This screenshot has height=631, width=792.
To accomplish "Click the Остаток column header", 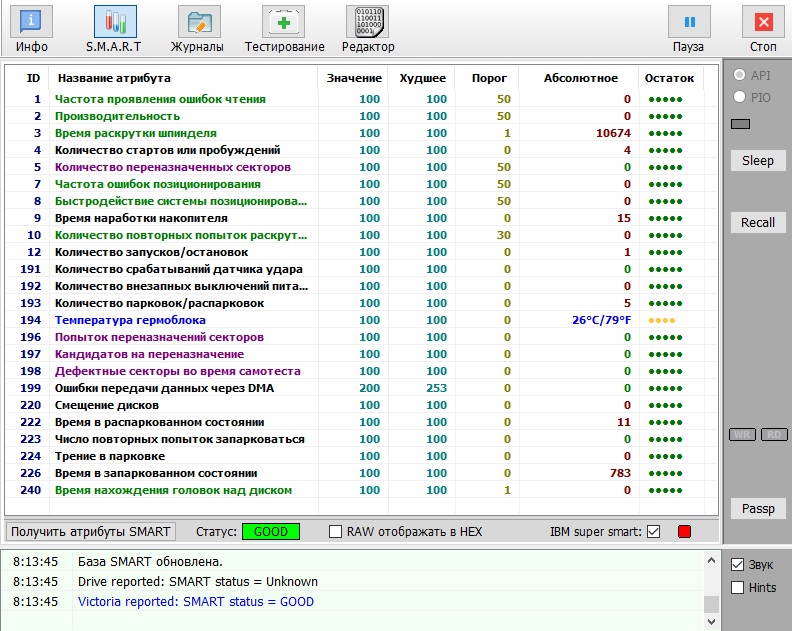I will pos(669,78).
